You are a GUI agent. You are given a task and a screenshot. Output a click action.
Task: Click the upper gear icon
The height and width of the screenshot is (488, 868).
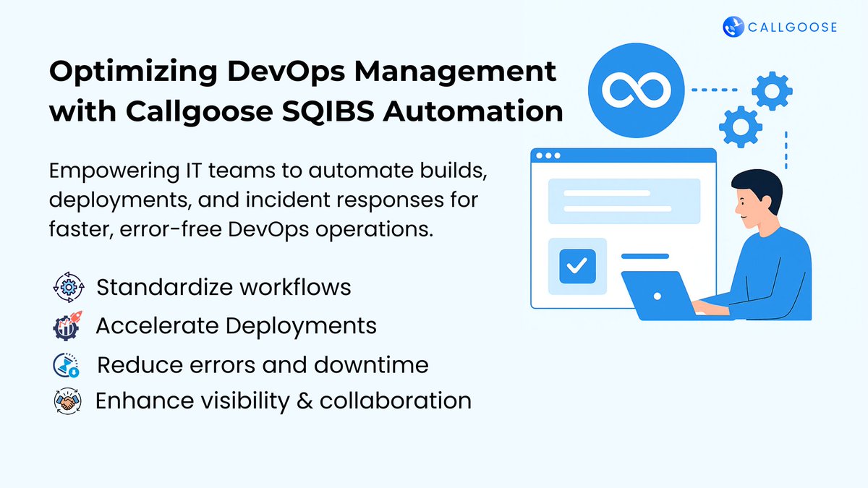click(773, 90)
